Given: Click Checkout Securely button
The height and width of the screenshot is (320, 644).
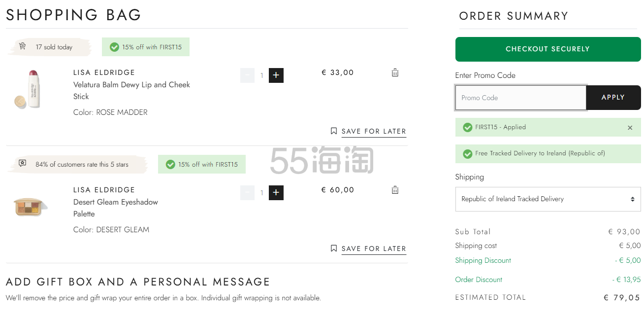Looking at the screenshot, I should click(548, 49).
